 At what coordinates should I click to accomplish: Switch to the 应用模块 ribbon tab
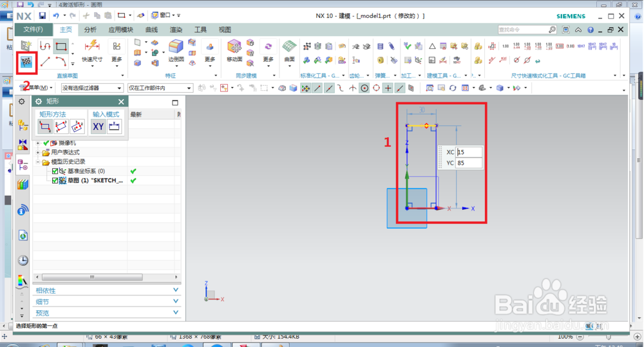tap(121, 30)
